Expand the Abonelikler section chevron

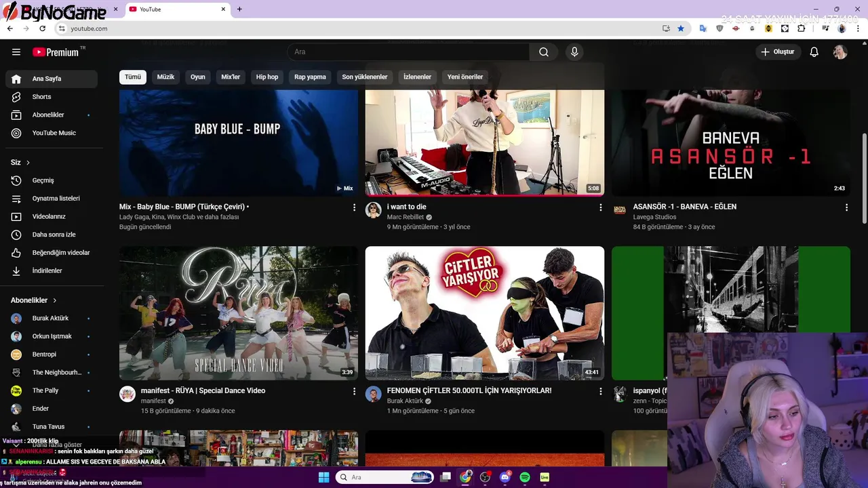(55, 300)
